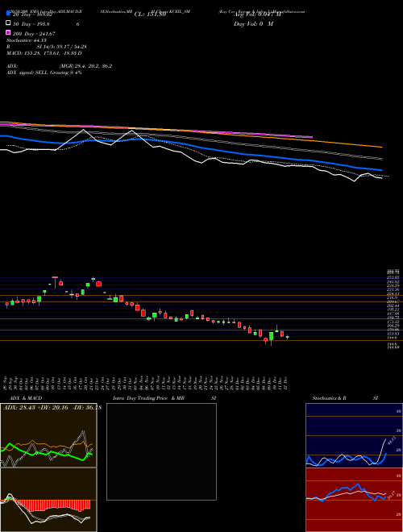Click the MACD values line
Image resolution: width=403 pixels, height=532 pixels.
point(44,54)
